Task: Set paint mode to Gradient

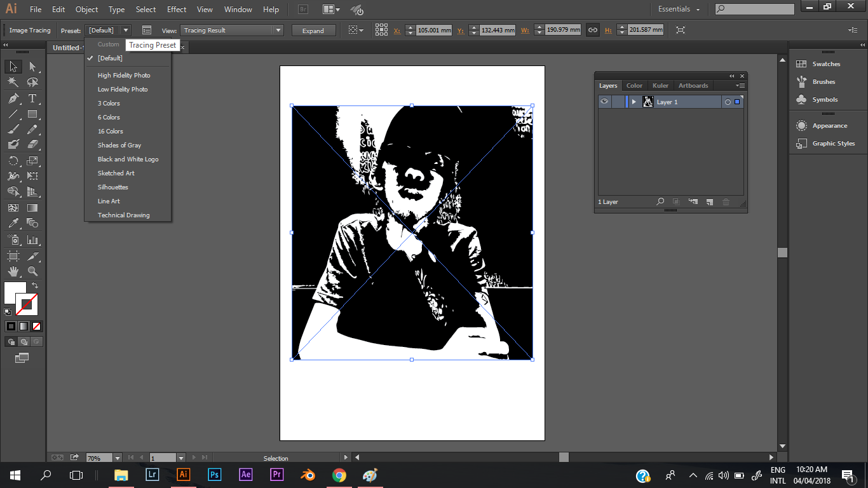Action: [24, 326]
